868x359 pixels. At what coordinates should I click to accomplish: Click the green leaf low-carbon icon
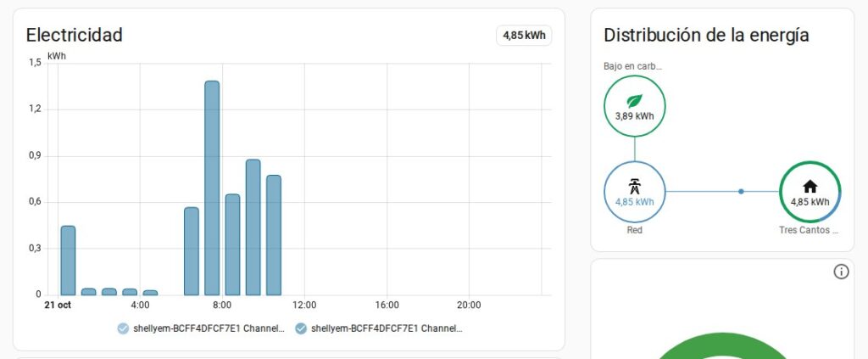pyautogui.click(x=634, y=101)
